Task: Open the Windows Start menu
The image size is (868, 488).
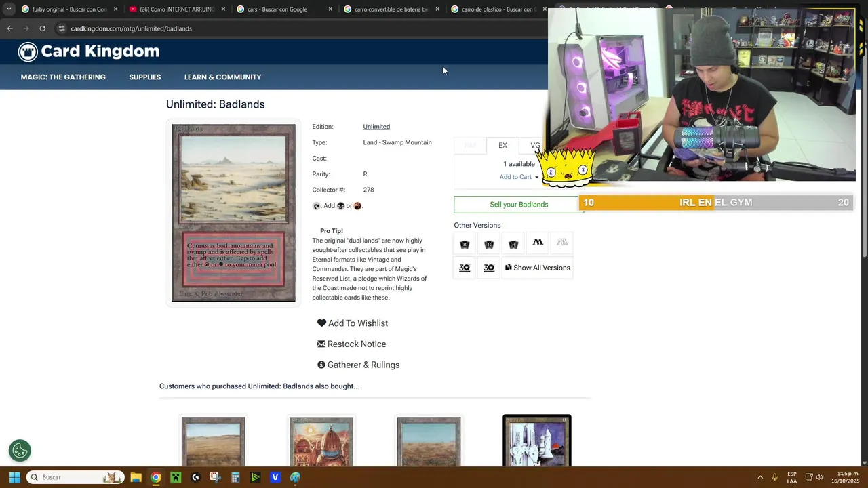Action: (14, 477)
